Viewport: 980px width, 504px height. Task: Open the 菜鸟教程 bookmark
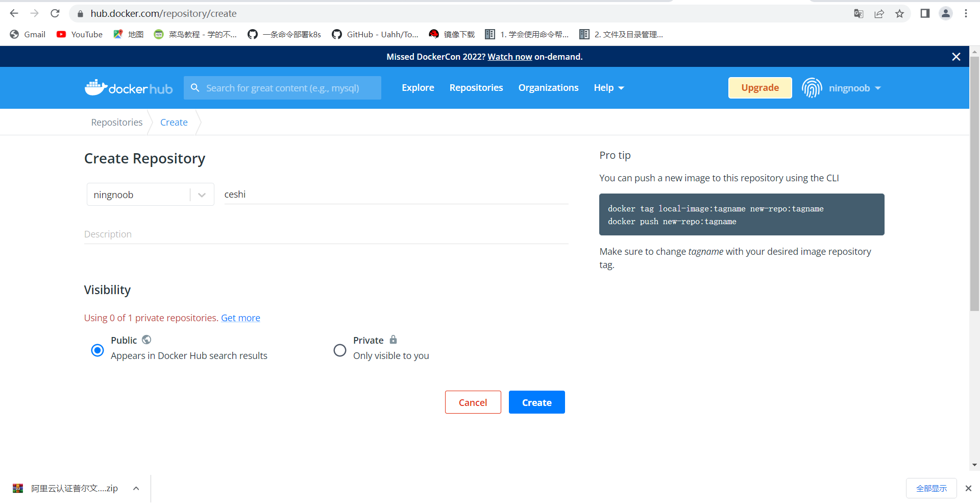pyautogui.click(x=195, y=34)
